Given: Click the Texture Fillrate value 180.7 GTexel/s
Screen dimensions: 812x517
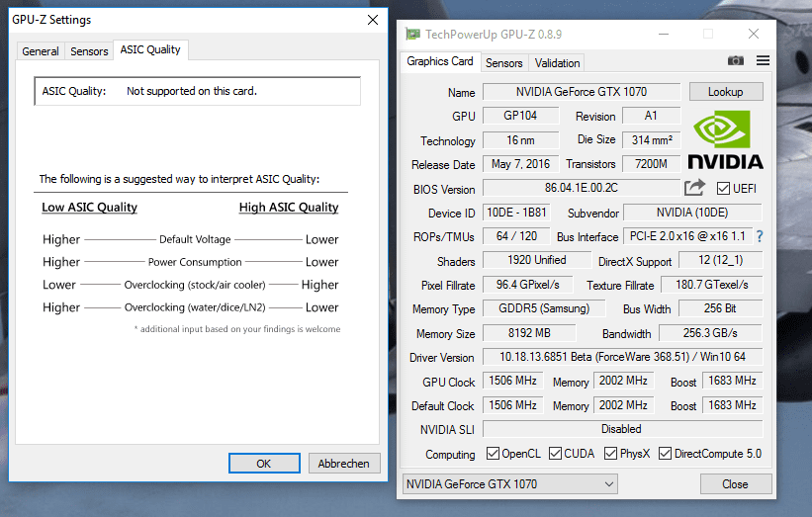Looking at the screenshot, I should tap(711, 285).
